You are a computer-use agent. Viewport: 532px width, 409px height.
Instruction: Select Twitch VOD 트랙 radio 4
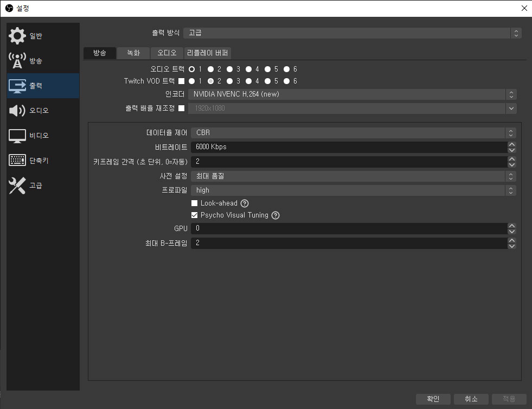tap(249, 81)
